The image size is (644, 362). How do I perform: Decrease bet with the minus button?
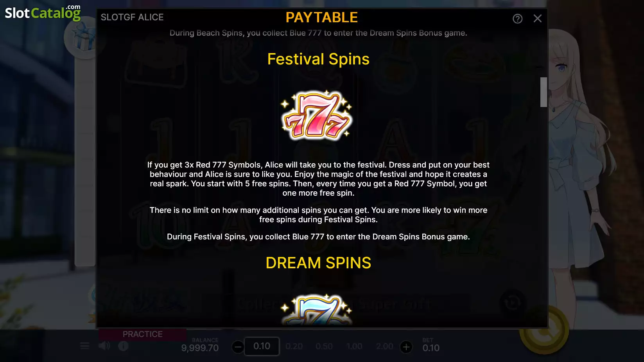tap(238, 347)
